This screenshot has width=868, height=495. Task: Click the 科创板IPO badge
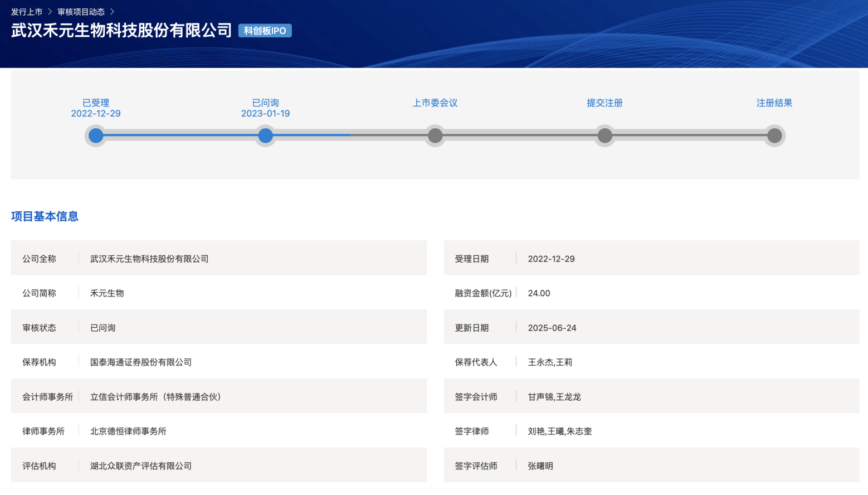(265, 31)
